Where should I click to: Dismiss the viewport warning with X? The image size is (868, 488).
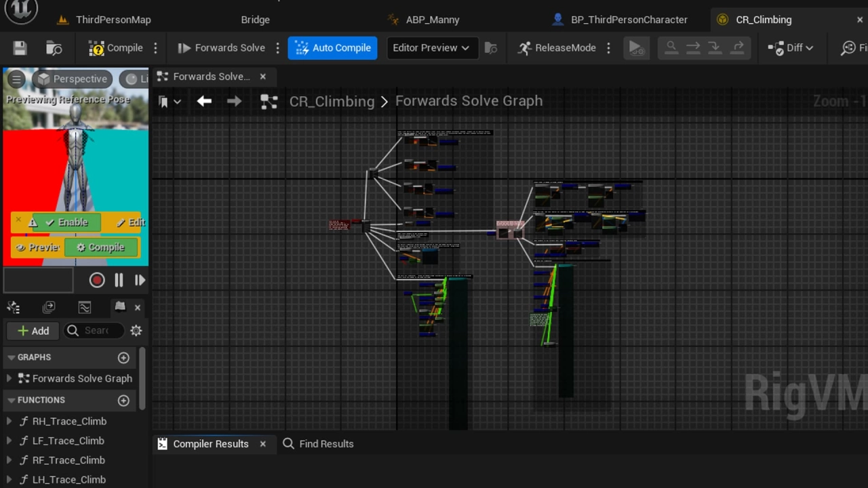(x=18, y=220)
